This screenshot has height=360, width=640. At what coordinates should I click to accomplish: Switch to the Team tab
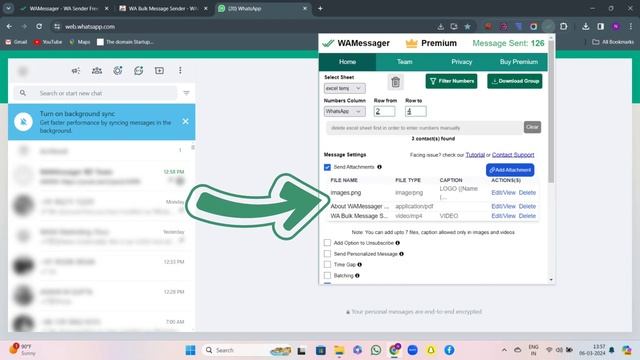coord(404,62)
